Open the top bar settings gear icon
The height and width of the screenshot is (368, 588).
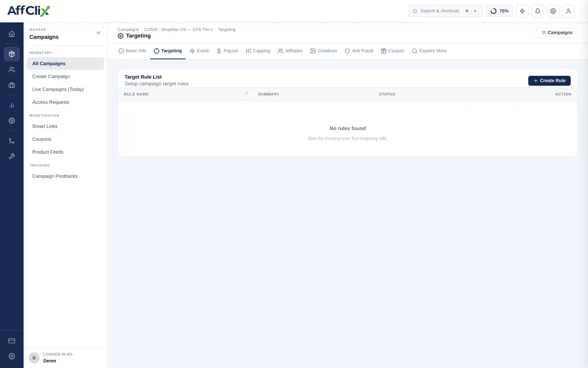pos(553,11)
